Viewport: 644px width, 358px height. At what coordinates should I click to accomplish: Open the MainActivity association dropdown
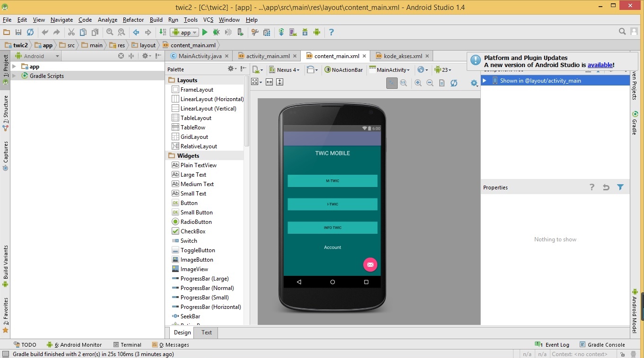(x=390, y=69)
